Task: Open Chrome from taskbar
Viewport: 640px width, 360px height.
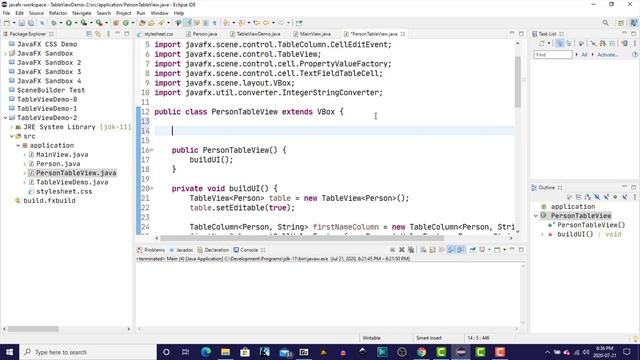Action: (421, 351)
